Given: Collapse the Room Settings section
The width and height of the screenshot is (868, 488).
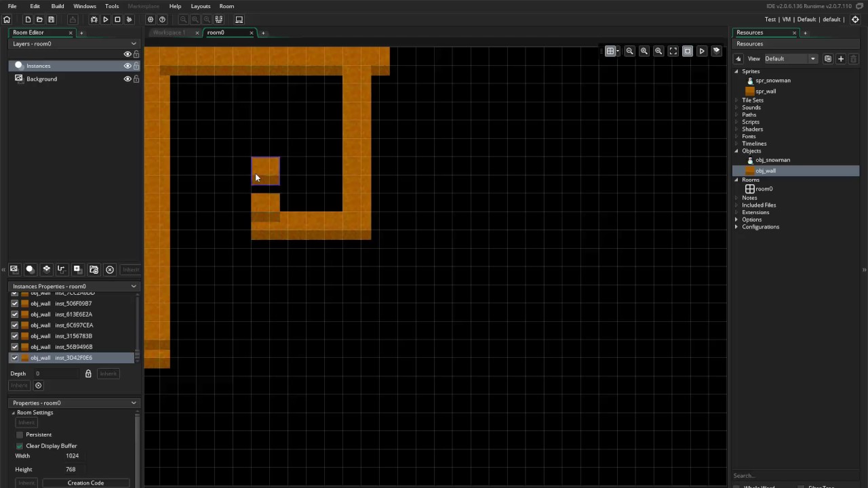Looking at the screenshot, I should tap(13, 413).
